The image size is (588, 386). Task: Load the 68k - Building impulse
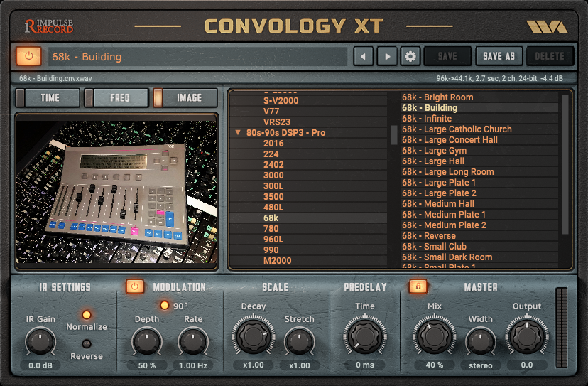[479, 108]
